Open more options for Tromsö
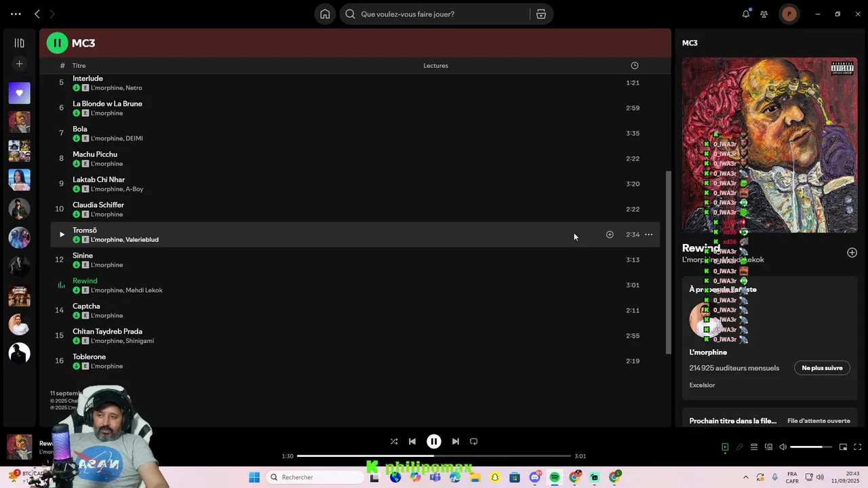868x488 pixels. pos(649,235)
